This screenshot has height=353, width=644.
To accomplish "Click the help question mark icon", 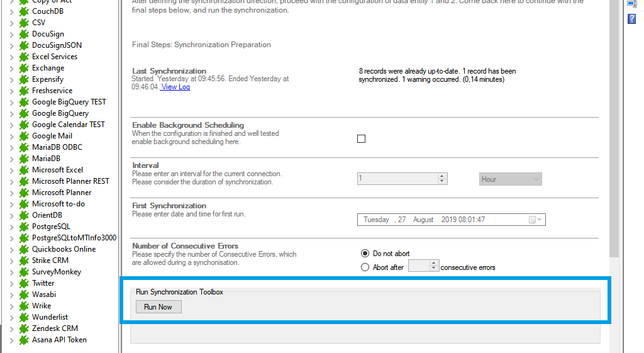I will pos(631,19).
